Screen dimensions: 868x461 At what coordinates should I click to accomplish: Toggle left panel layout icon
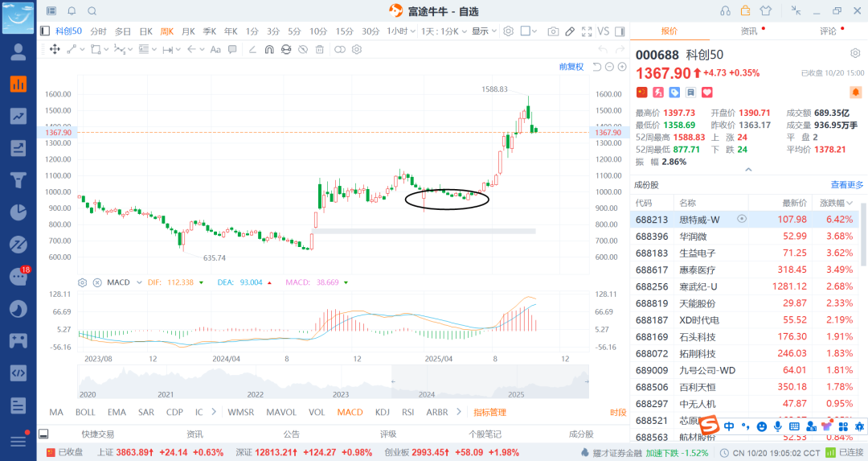(45, 31)
